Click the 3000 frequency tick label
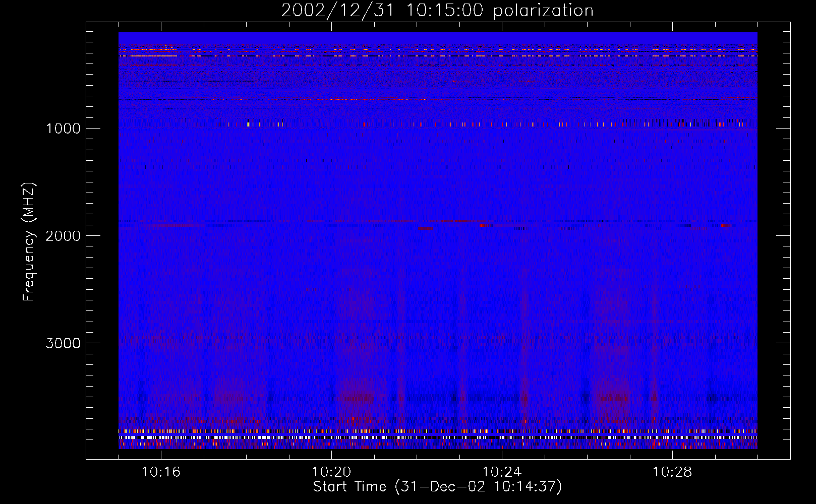This screenshot has width=816, height=504. (63, 343)
